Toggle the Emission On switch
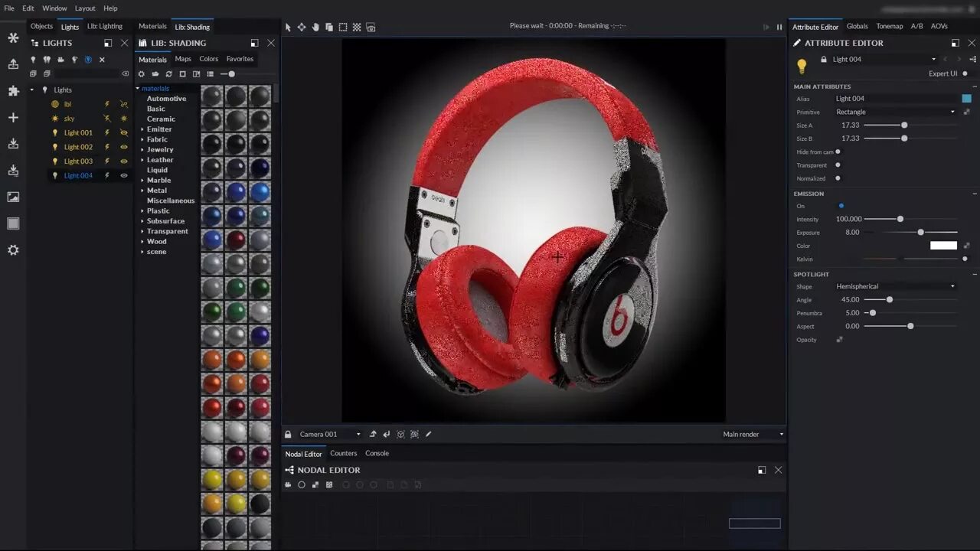The width and height of the screenshot is (980, 551). coord(841,205)
